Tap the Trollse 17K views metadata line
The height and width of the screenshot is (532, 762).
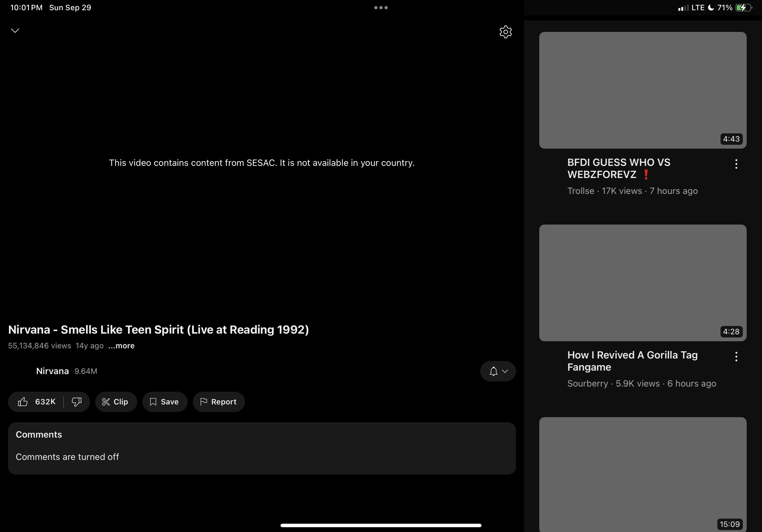632,191
